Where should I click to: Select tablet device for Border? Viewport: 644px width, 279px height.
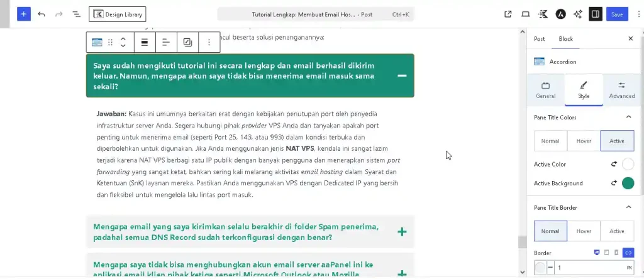coord(607,253)
